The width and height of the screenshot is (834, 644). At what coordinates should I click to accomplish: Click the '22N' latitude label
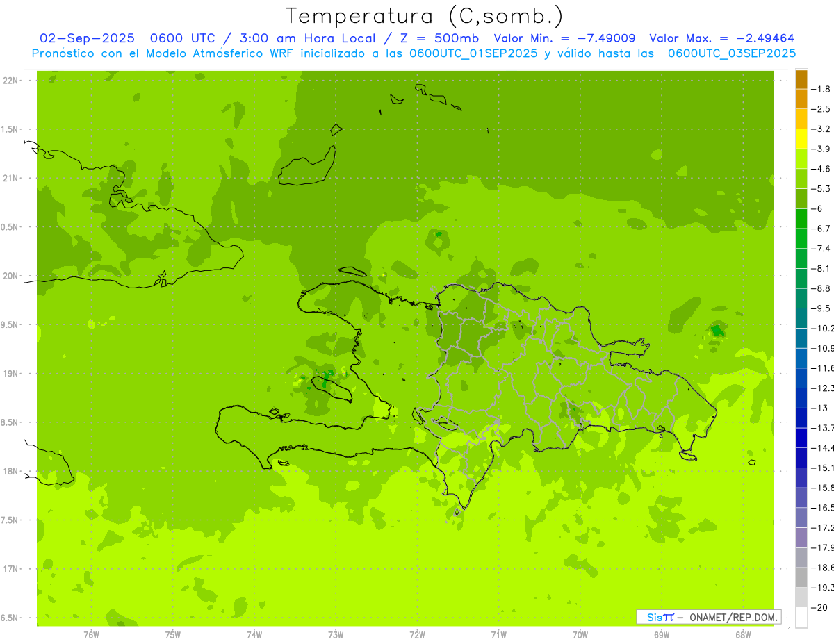tap(11, 81)
